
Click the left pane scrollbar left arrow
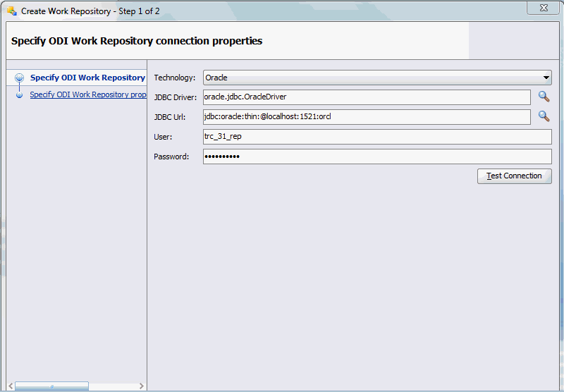point(11,386)
